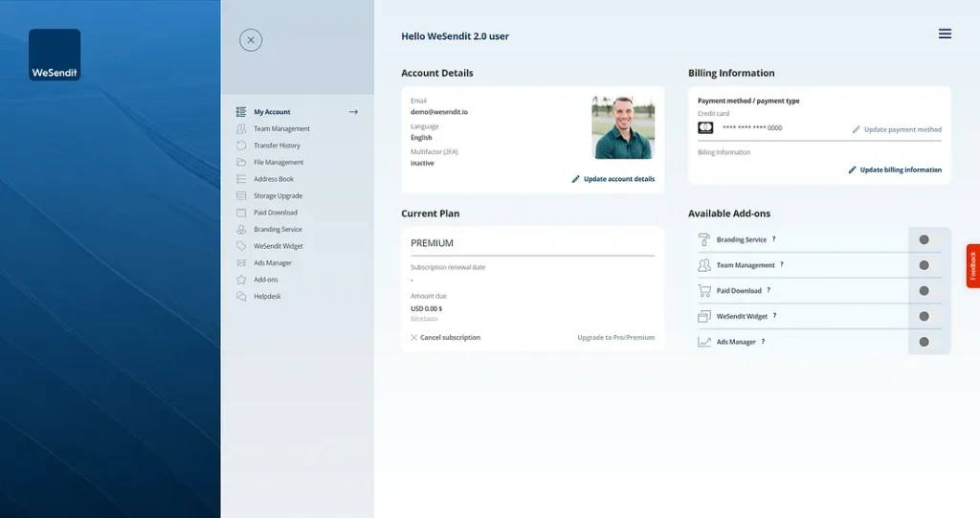Click Upgrade to Pro/Premium link
The height and width of the screenshot is (518, 980).
[616, 338]
